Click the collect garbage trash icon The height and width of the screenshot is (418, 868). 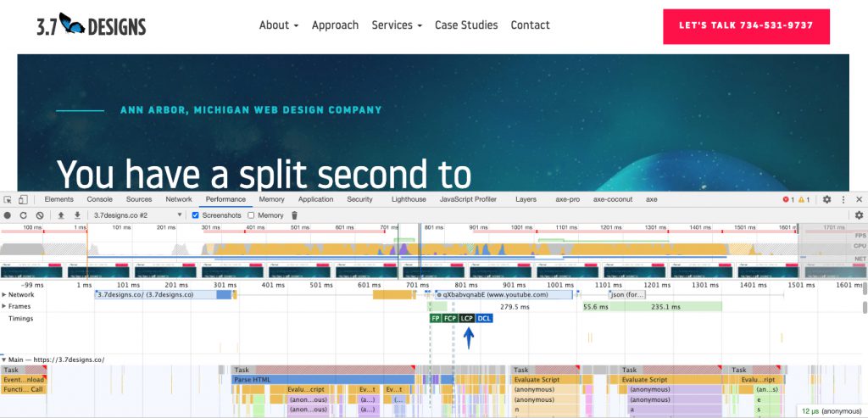coord(295,215)
